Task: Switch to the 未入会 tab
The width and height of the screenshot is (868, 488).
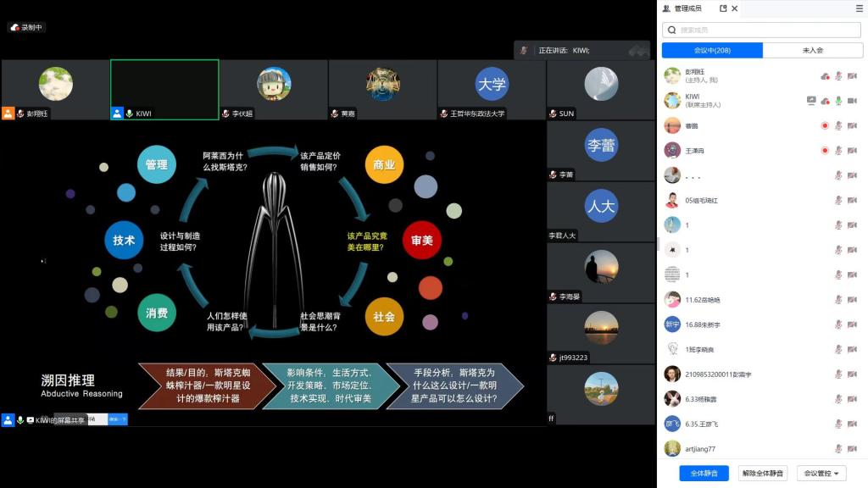Action: click(x=813, y=50)
